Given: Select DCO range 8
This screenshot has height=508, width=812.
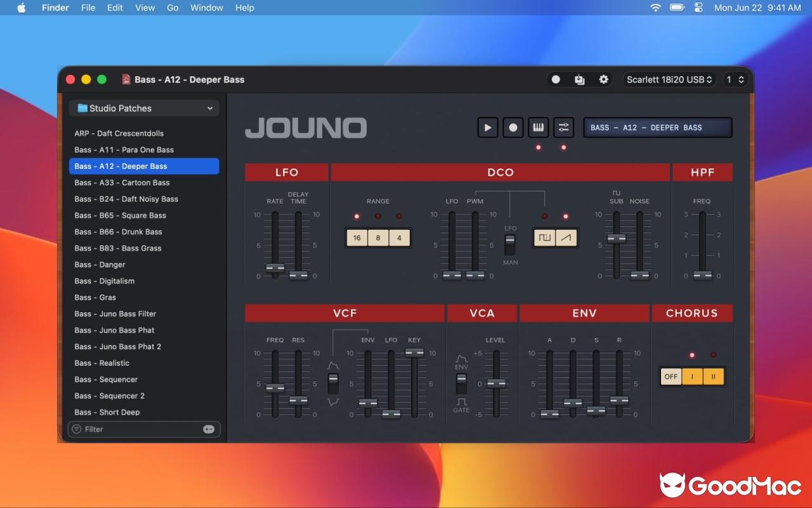Looking at the screenshot, I should tap(378, 237).
